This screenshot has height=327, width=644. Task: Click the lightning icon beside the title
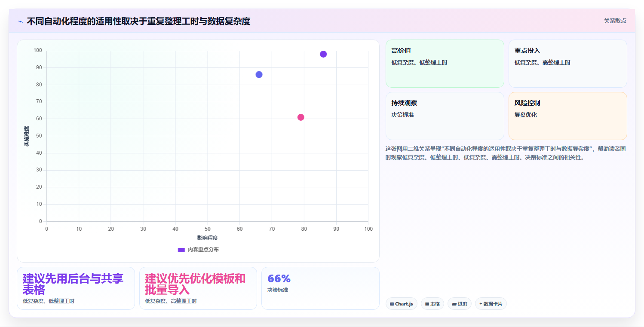point(20,21)
